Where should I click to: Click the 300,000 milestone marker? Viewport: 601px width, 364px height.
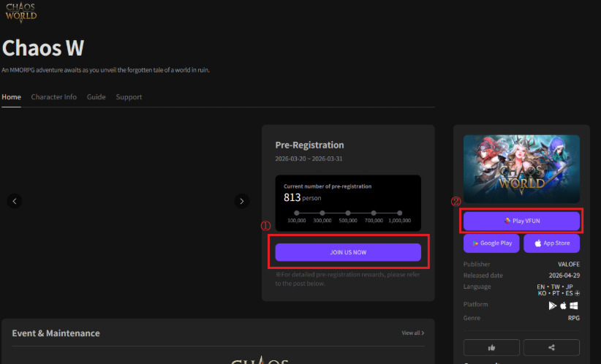click(322, 213)
